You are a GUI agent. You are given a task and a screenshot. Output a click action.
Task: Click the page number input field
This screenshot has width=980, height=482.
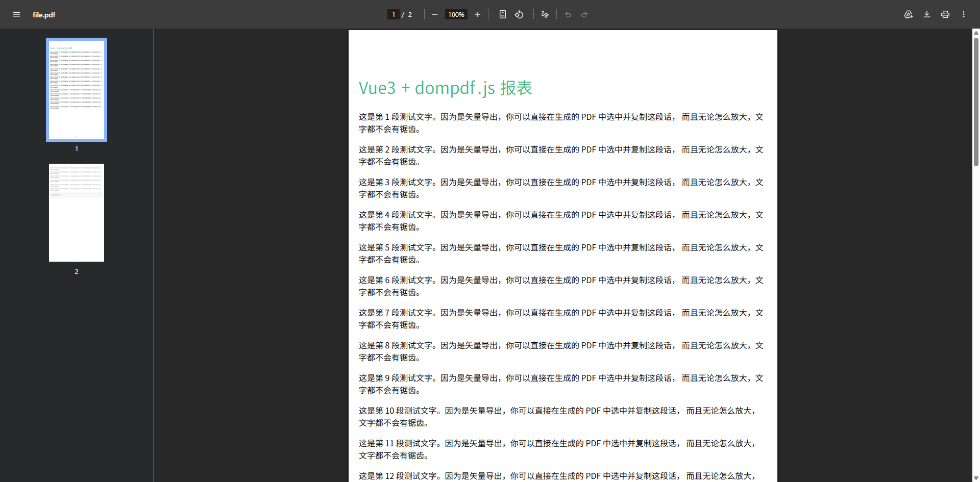pos(394,14)
